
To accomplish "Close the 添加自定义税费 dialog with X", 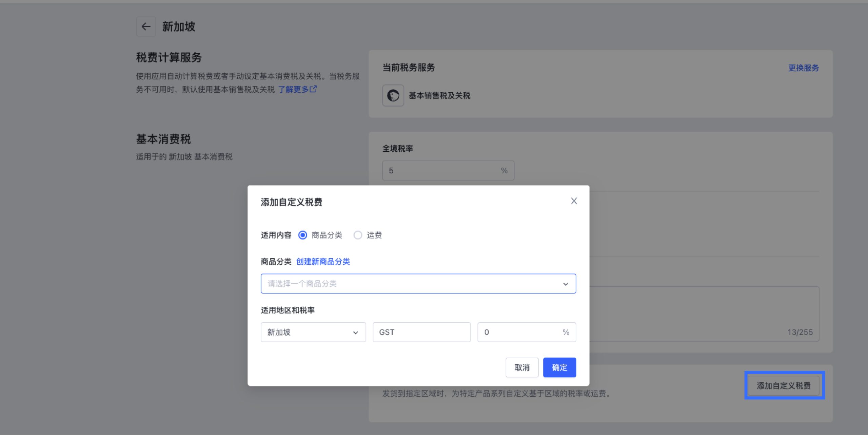I will (574, 201).
